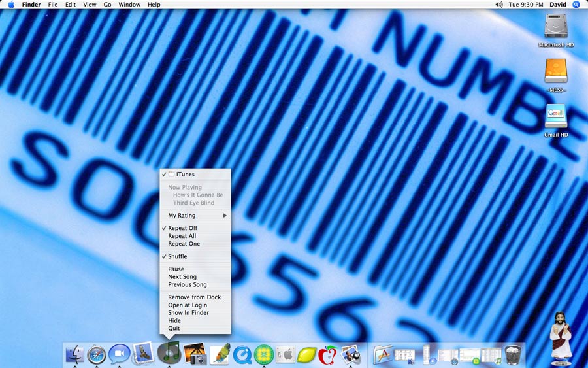Restore minimized LimeWire window from Dock
The width and height of the screenshot is (588, 368).
[470, 356]
